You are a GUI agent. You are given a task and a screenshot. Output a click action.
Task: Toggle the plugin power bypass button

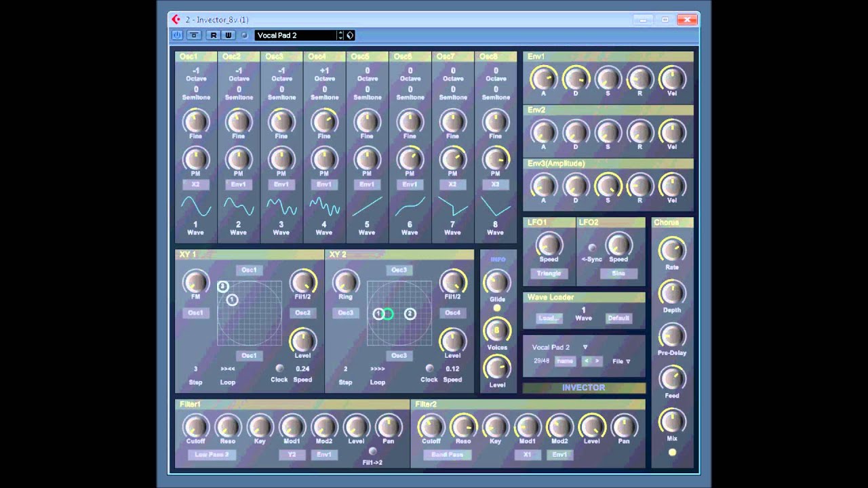[x=177, y=35]
